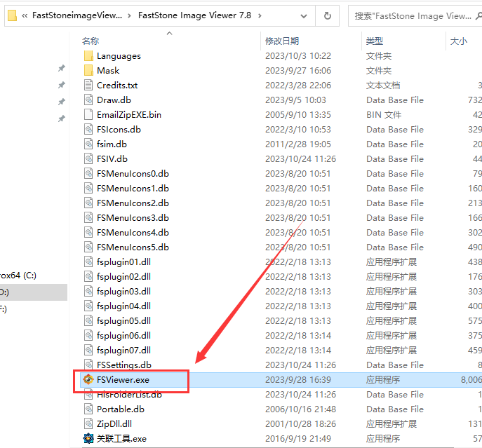Click the refresh button in address bar
Image resolution: width=482 pixels, height=448 pixels.
328,15
